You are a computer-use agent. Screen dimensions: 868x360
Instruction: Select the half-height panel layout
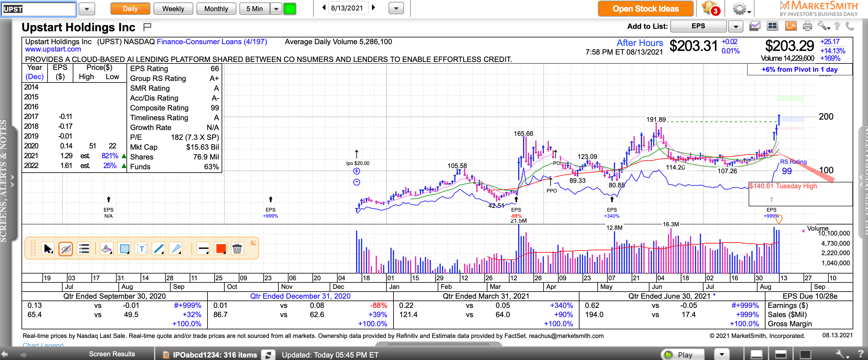781,354
